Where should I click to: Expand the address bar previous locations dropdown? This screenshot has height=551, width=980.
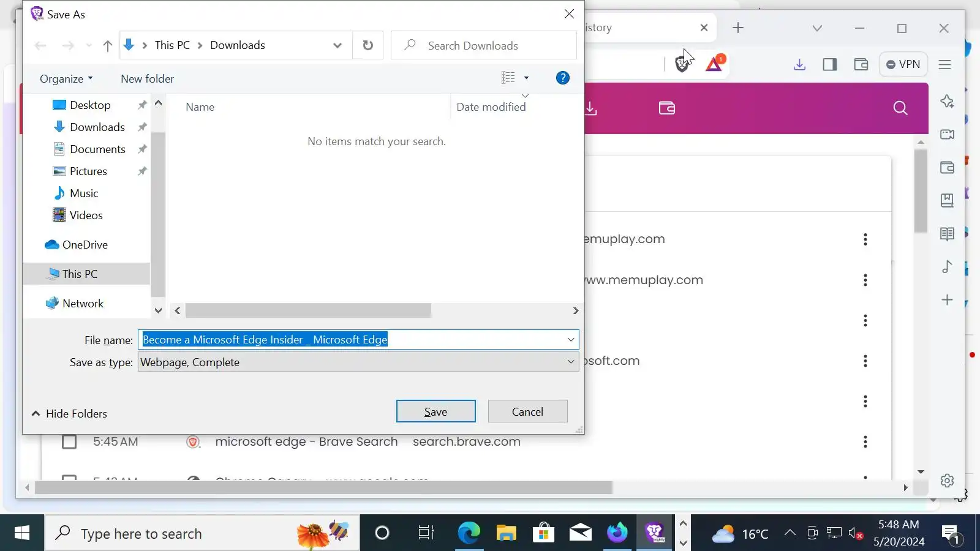point(337,45)
